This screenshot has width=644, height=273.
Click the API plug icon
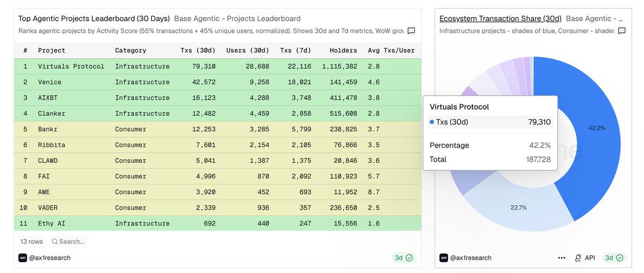(578, 258)
